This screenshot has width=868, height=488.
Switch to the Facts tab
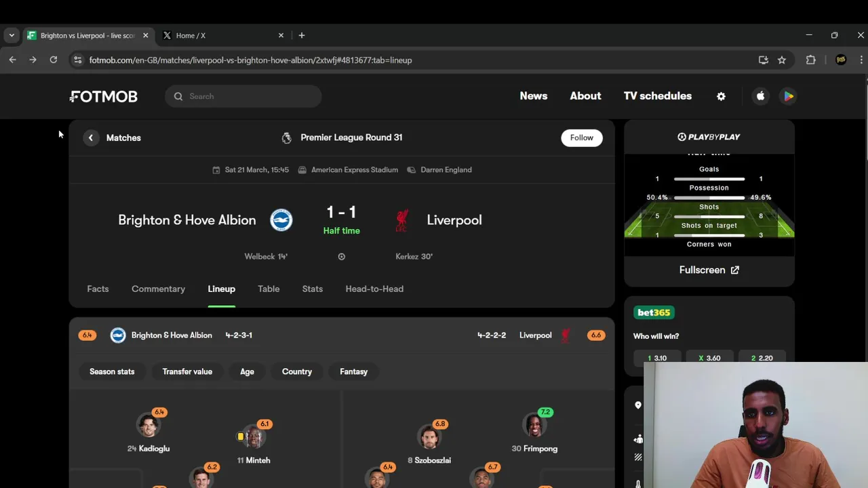pyautogui.click(x=98, y=289)
